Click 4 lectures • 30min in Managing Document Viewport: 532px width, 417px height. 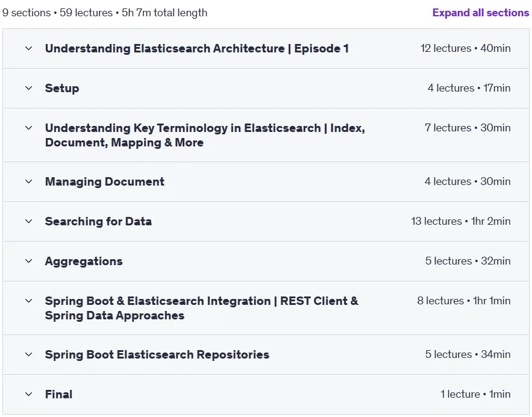coord(468,181)
